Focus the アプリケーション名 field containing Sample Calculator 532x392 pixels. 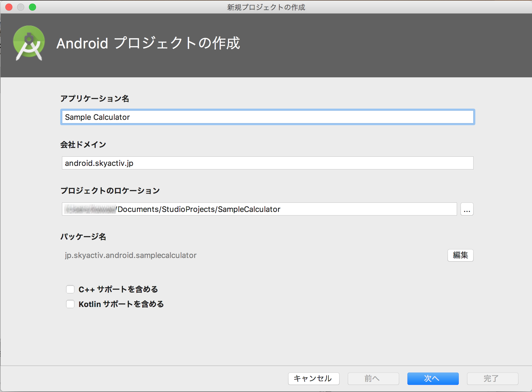(x=267, y=117)
